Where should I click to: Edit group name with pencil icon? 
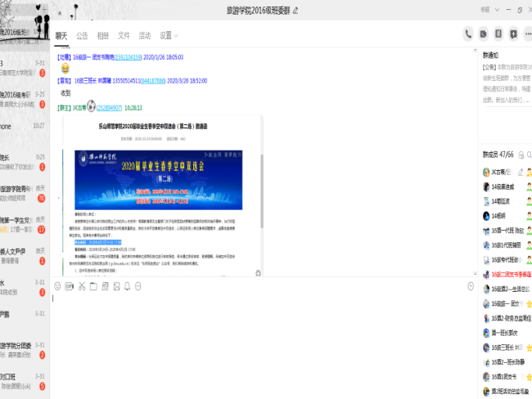pos(295,11)
